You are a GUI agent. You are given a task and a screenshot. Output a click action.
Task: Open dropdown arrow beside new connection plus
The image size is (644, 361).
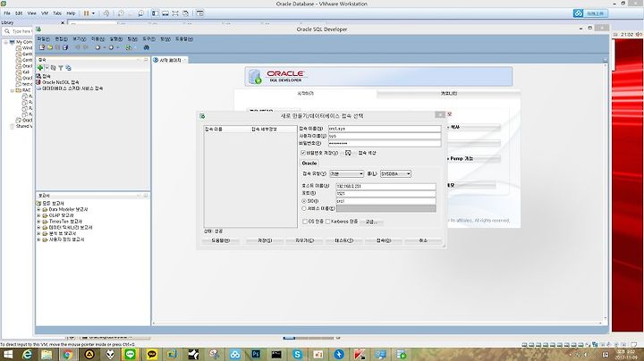47,68
